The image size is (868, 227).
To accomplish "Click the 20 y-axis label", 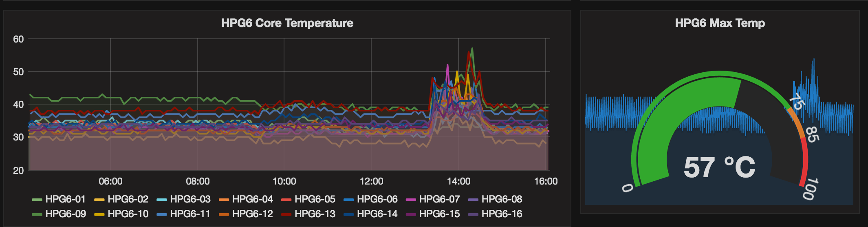I will tap(18, 170).
